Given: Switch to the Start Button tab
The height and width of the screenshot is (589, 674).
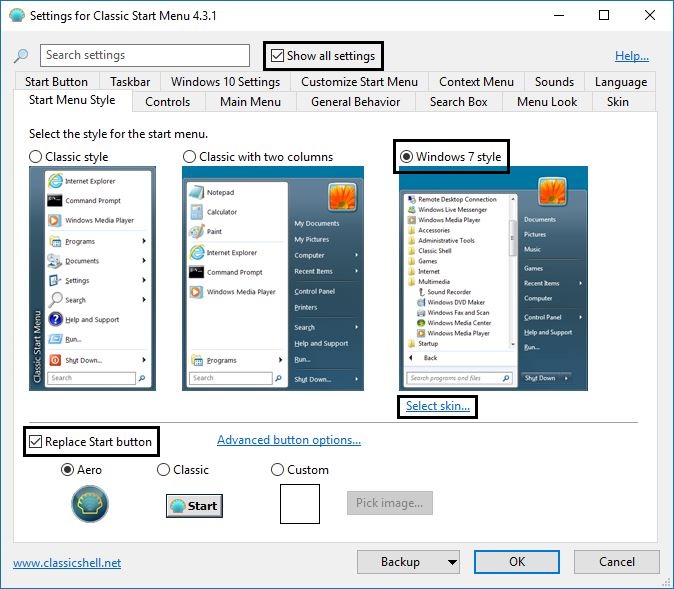Looking at the screenshot, I should click(56, 81).
